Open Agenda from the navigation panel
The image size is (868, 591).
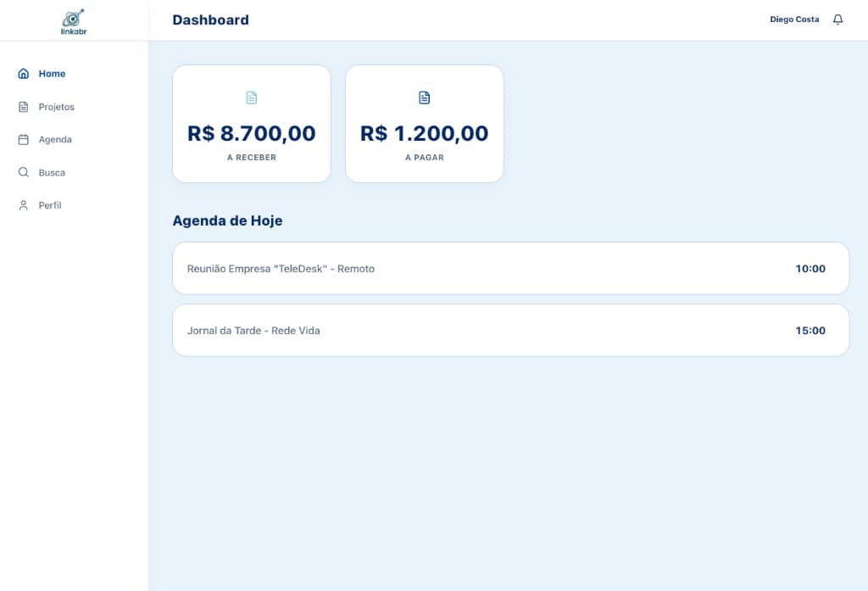(x=53, y=139)
